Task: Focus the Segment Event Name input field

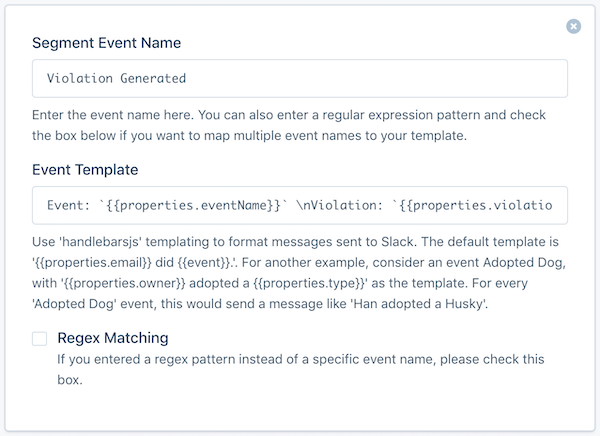Action: pyautogui.click(x=300, y=78)
